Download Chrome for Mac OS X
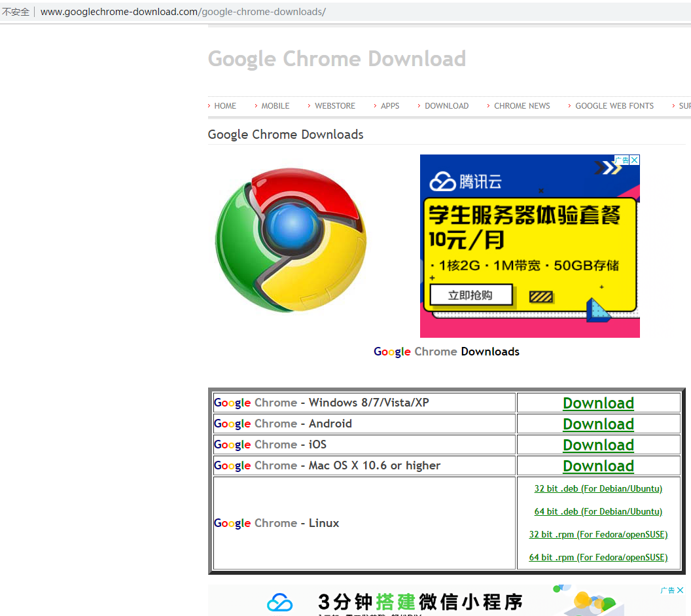Screen dimensions: 691x616 tap(598, 465)
